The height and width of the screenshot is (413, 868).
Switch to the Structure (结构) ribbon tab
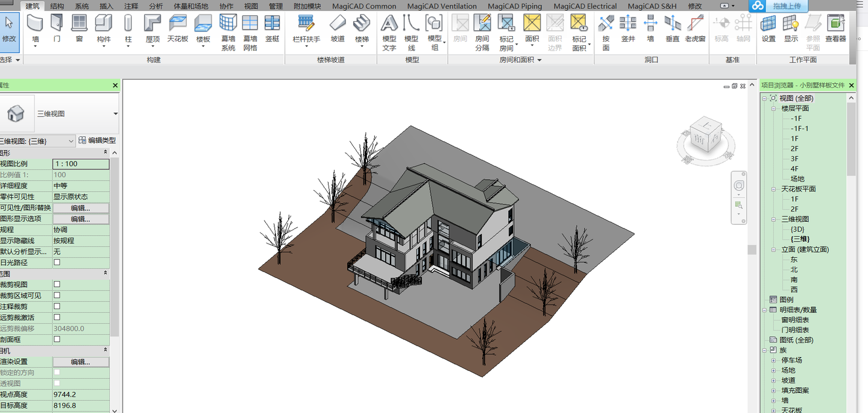point(57,6)
